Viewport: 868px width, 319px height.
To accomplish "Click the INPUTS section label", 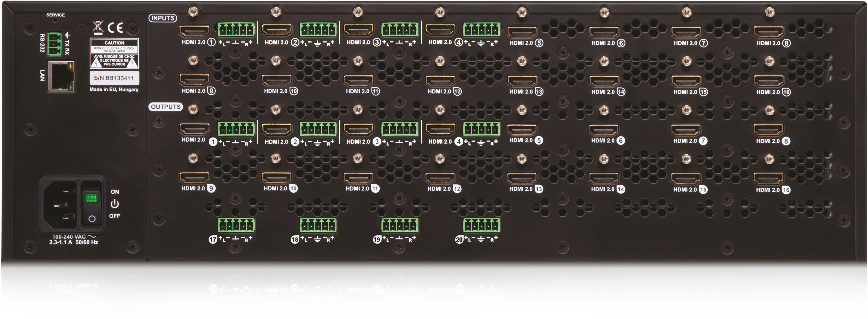I will [x=163, y=18].
